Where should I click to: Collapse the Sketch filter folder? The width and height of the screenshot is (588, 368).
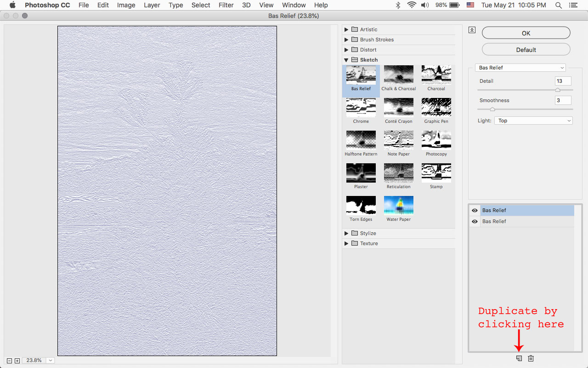(x=346, y=60)
